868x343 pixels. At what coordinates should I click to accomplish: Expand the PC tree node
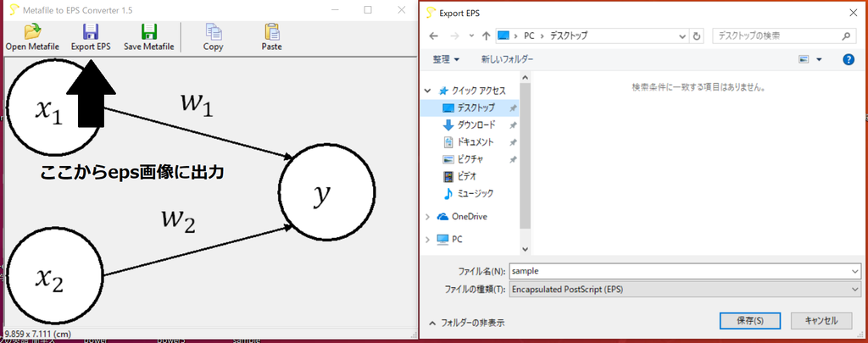point(427,240)
